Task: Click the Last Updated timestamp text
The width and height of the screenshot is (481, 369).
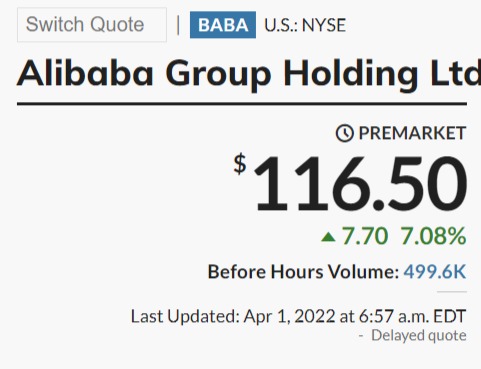Action: tap(298, 316)
